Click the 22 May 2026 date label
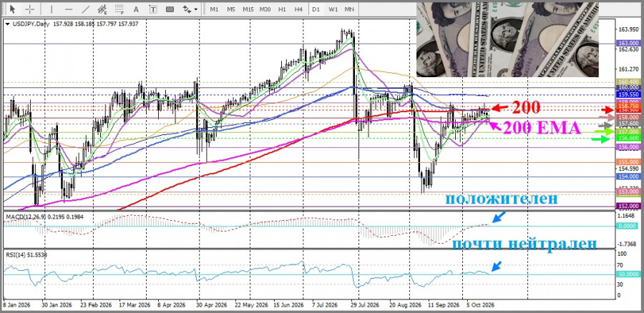The height and width of the screenshot is (313, 644). [250, 306]
